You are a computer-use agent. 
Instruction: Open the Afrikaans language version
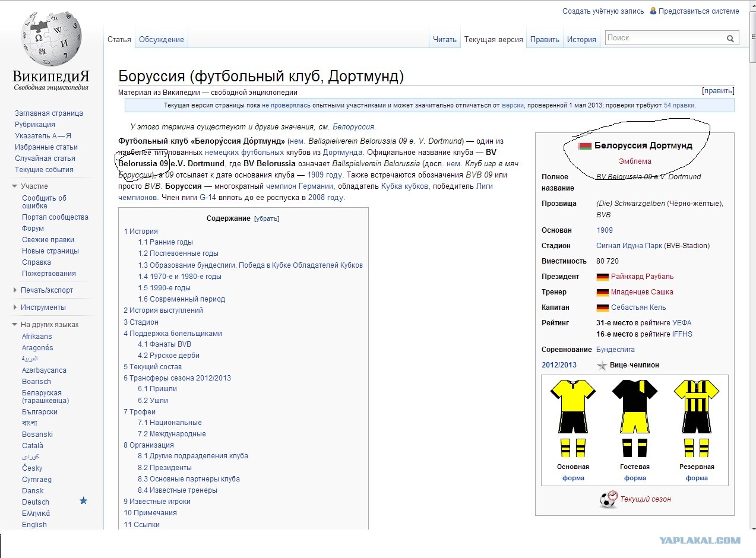[37, 337]
